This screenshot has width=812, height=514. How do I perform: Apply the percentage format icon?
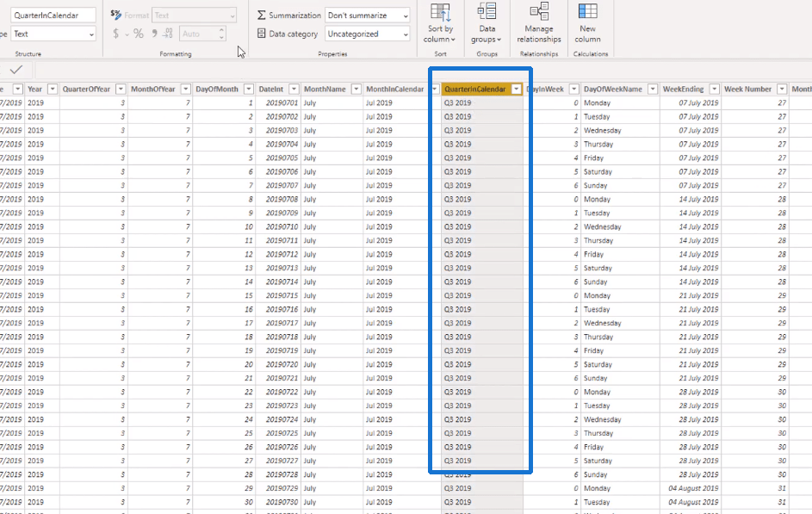[139, 34]
